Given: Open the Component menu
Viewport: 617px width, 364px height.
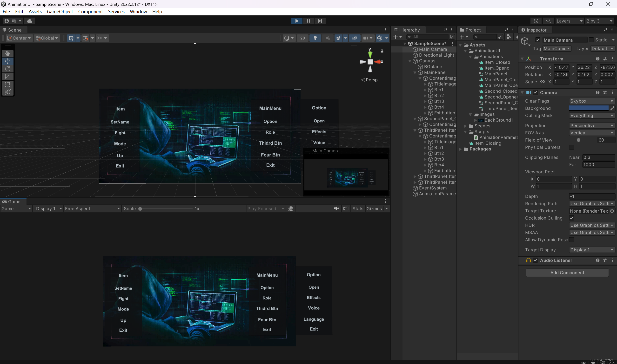Looking at the screenshot, I should coord(90,12).
